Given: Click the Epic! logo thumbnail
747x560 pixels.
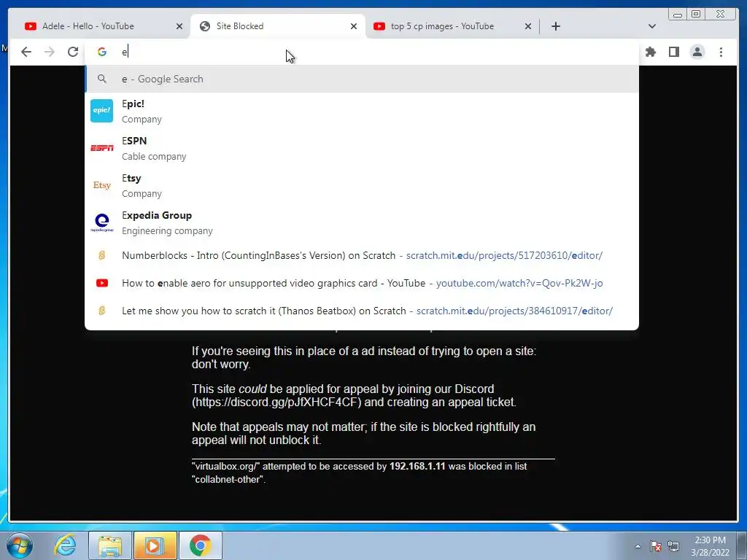Looking at the screenshot, I should [102, 111].
